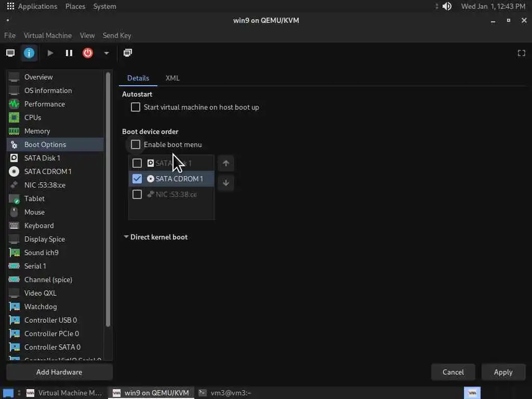Select NIC :53:38:ce in sidebar
The height and width of the screenshot is (399, 532).
coord(55,185)
